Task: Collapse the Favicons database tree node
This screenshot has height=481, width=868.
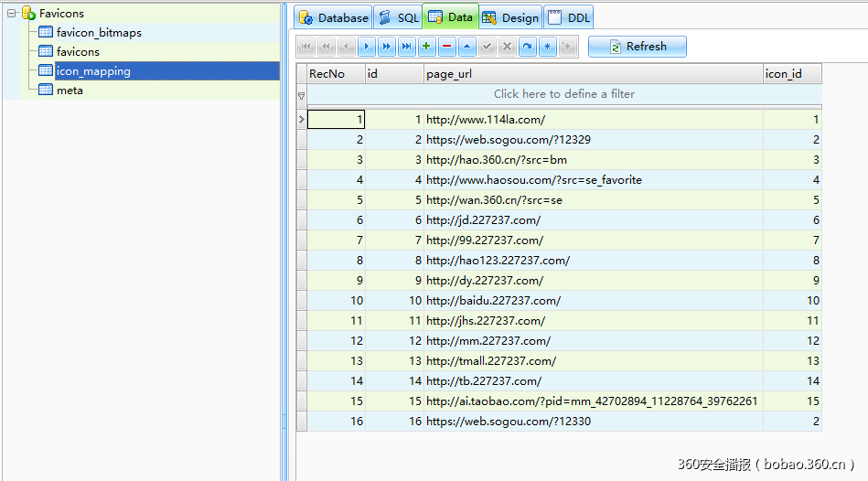Action: coord(12,14)
